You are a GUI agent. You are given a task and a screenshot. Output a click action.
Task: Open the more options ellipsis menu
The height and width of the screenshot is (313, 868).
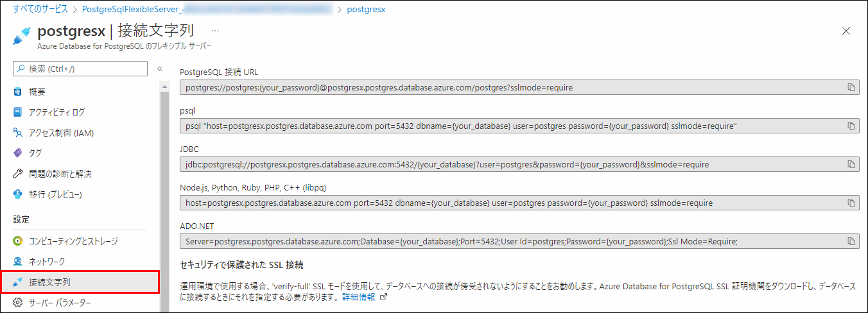coord(215,31)
